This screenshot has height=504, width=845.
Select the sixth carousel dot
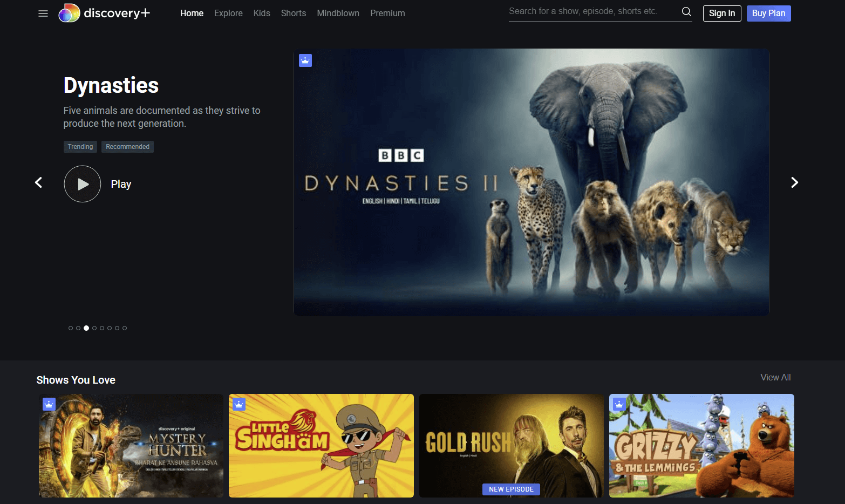[110, 328]
